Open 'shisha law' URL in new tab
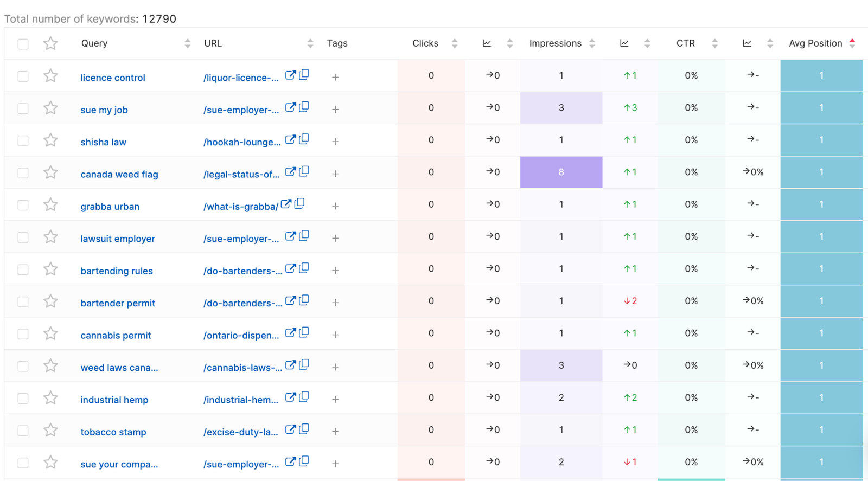Image resolution: width=868 pixels, height=488 pixels. click(x=291, y=140)
